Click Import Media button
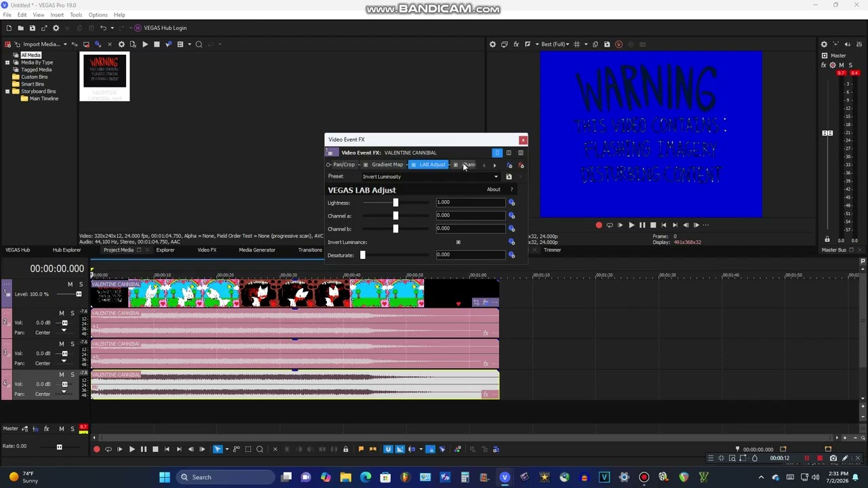Image resolution: width=868 pixels, height=488 pixels. pyautogui.click(x=37, y=44)
